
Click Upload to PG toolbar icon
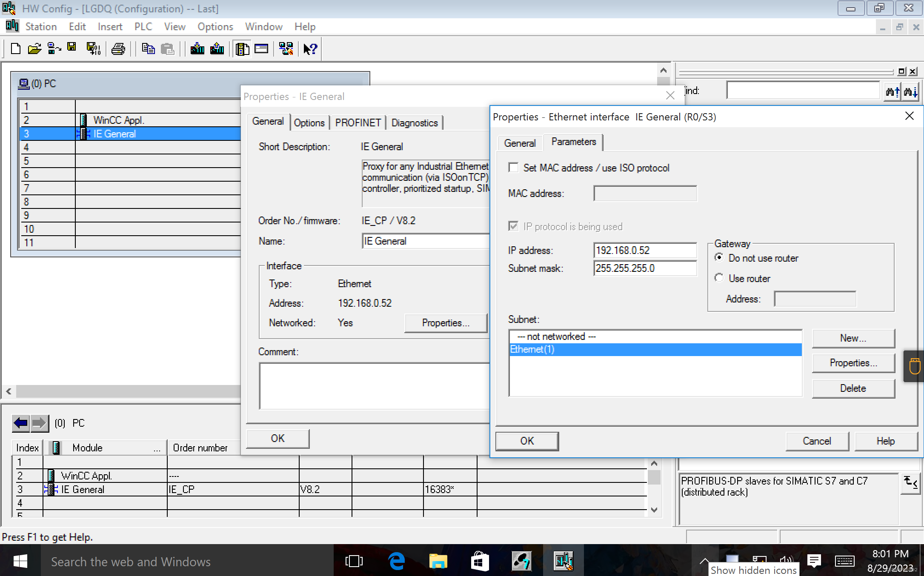[x=217, y=49]
